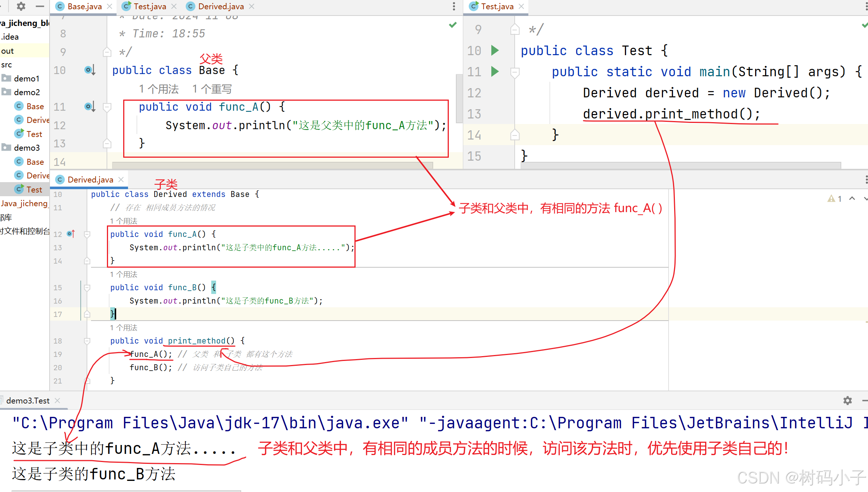Image resolution: width=868 pixels, height=492 pixels.
Task: Close the Derived.java tab in lower editor
Action: tap(121, 180)
